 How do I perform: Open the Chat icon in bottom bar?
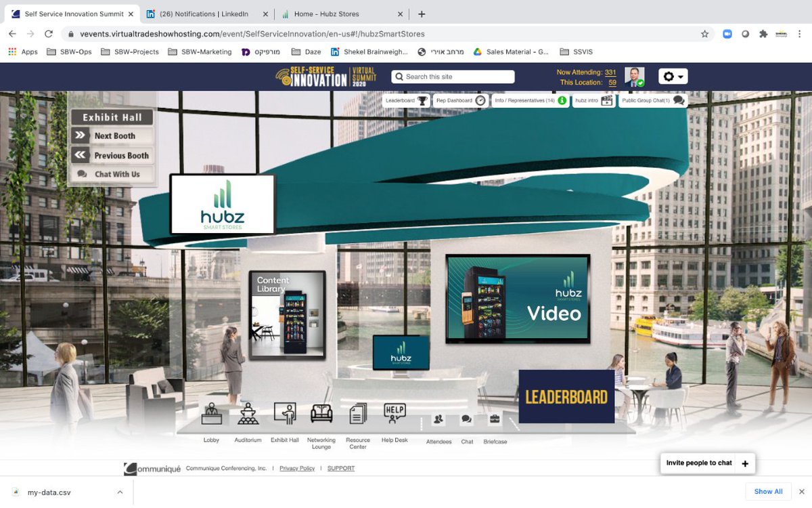[467, 419]
